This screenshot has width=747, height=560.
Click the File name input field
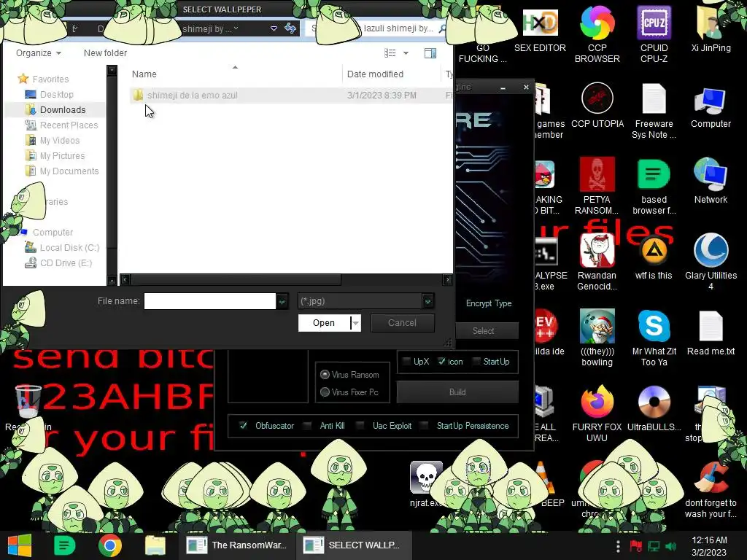(x=209, y=301)
